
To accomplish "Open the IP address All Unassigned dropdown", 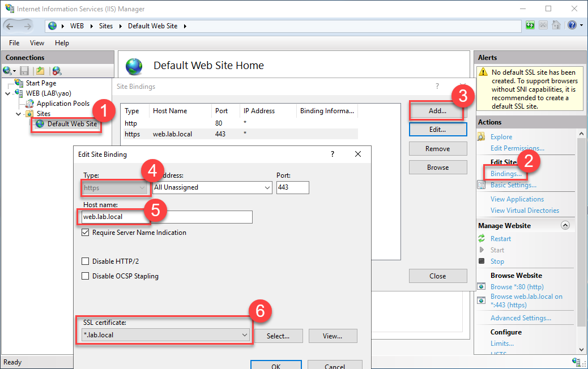I will [x=267, y=187].
